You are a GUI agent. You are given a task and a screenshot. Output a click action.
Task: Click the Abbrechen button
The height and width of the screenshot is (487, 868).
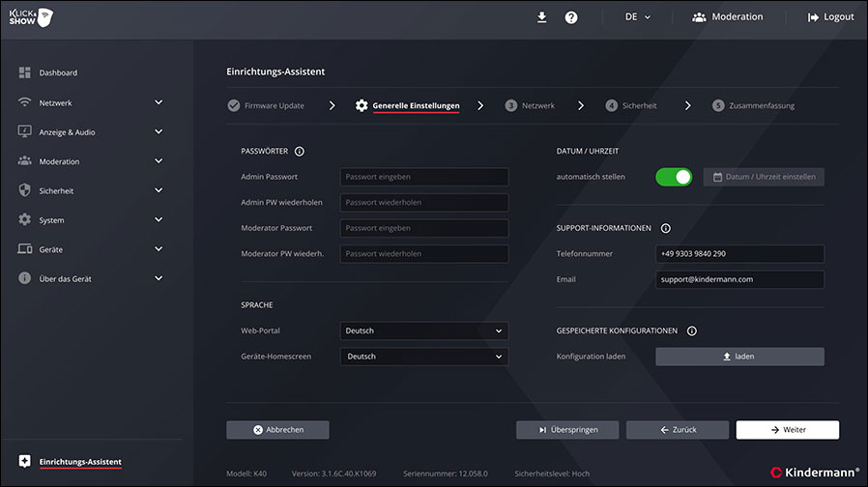277,430
